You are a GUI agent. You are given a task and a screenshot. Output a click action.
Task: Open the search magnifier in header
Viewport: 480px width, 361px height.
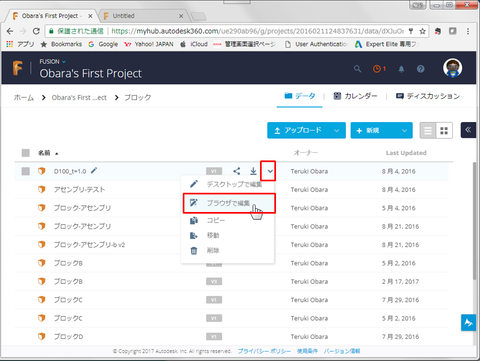click(x=357, y=69)
